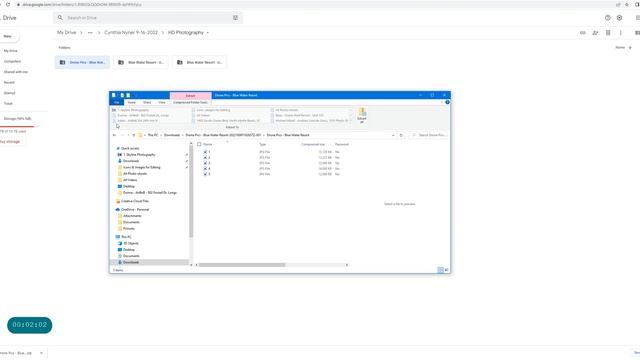Viewport: 640px width, 360px height.
Task: Toggle the select-all checkbox beside Name
Action: pos(199,144)
